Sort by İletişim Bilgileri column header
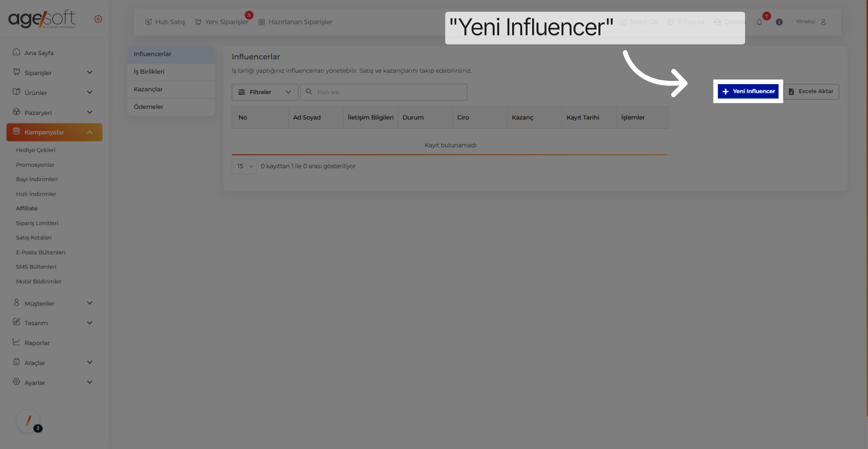This screenshot has height=449, width=868. (x=370, y=117)
